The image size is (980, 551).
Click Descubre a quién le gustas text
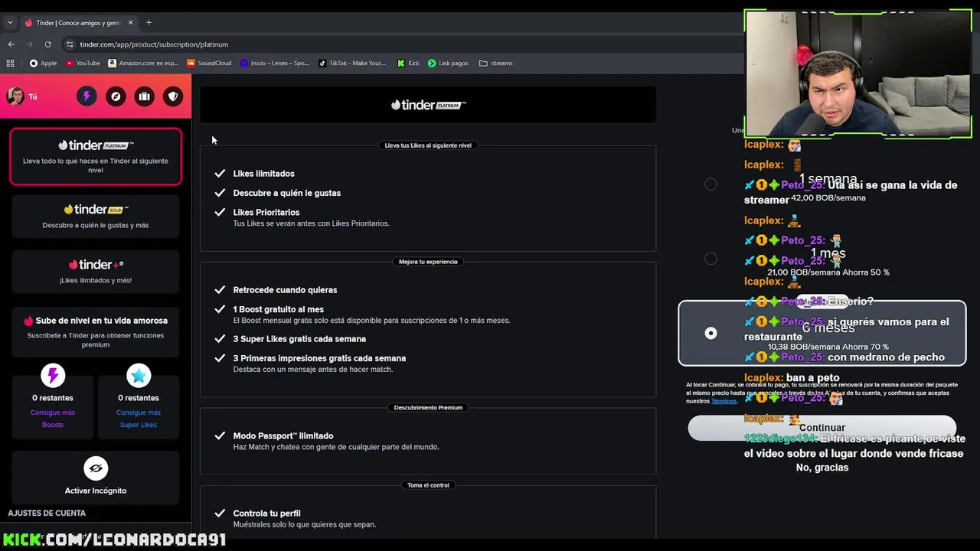tap(287, 193)
